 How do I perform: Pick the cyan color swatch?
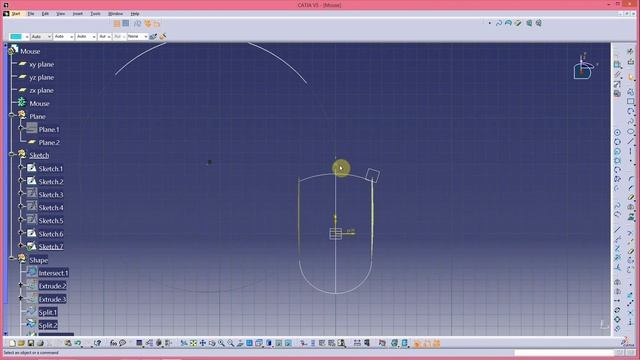(16, 36)
